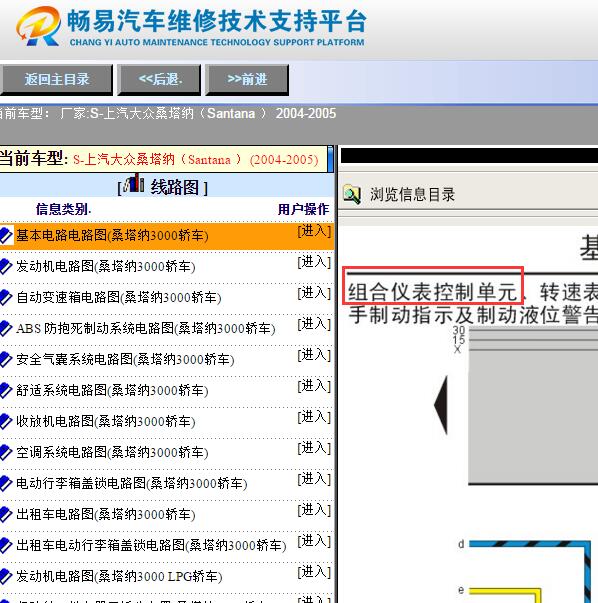598x603 pixels.
Task: Click [进入] for 电动行李箱盖锁电路图
Action: (x=314, y=479)
